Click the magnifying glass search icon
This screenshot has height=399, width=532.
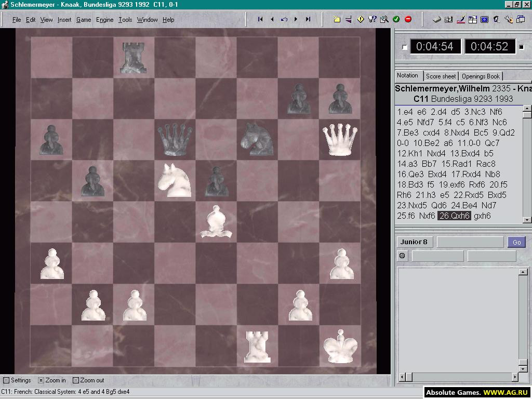pos(384,19)
